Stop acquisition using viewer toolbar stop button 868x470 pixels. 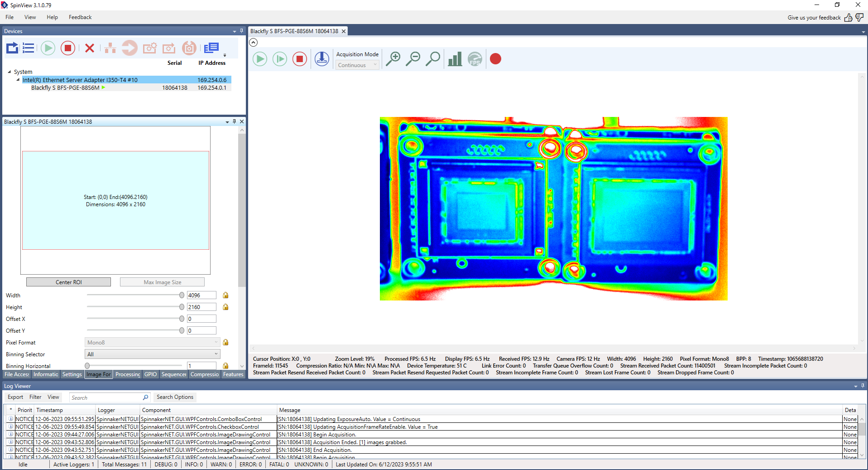tap(299, 59)
